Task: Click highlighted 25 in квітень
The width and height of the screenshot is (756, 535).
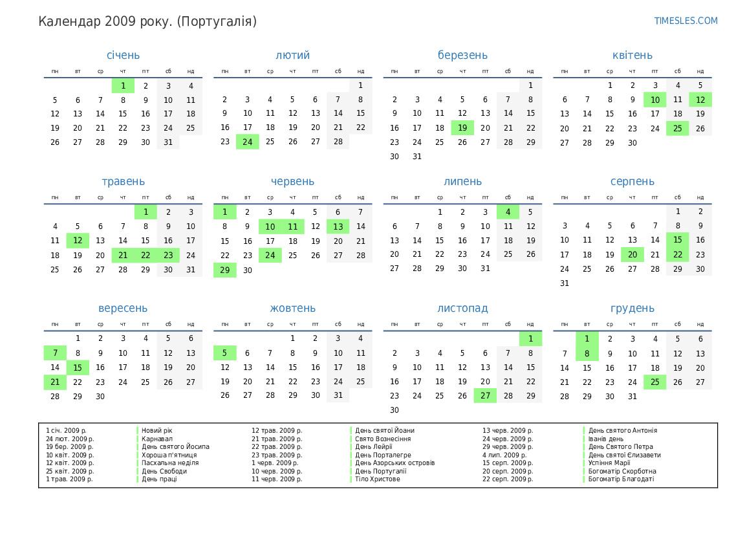Action: point(677,128)
